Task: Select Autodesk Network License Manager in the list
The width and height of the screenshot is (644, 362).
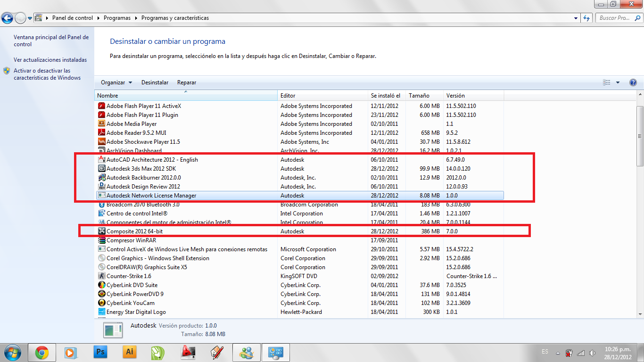Action: 299,196
